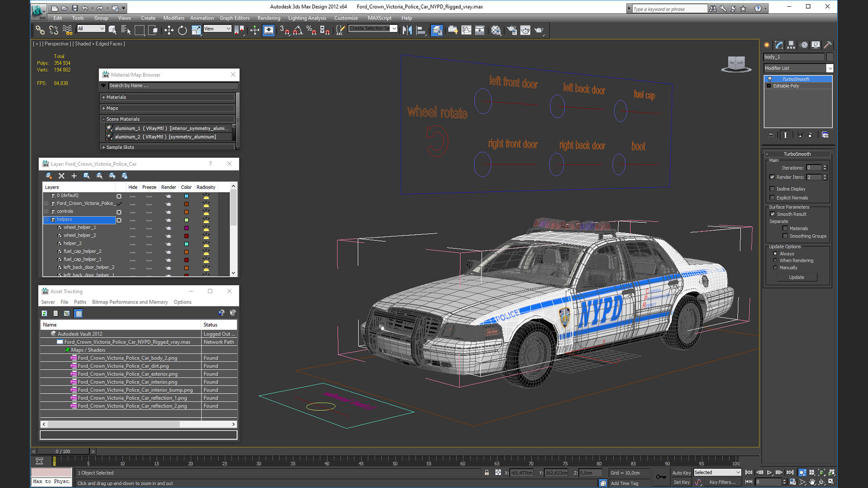Check Separate by Materials checkbox
868x488 pixels.
[x=785, y=229]
